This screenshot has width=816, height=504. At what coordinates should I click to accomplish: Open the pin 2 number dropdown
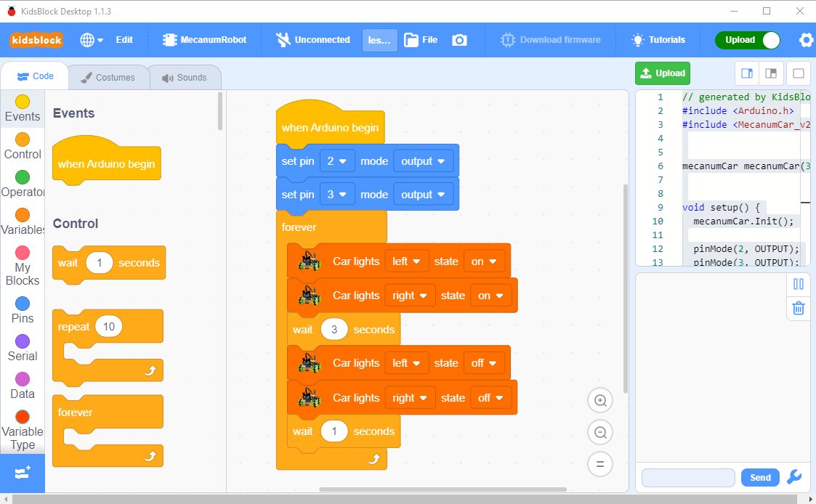[336, 161]
